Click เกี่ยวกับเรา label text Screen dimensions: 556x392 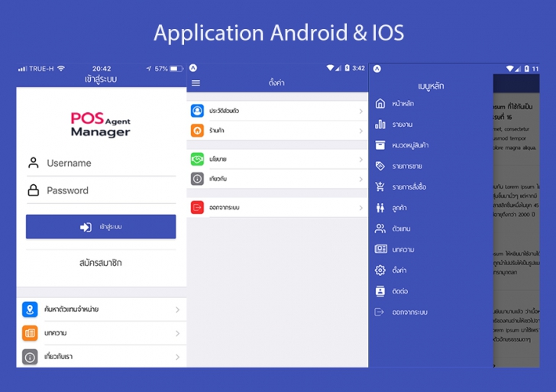click(58, 357)
